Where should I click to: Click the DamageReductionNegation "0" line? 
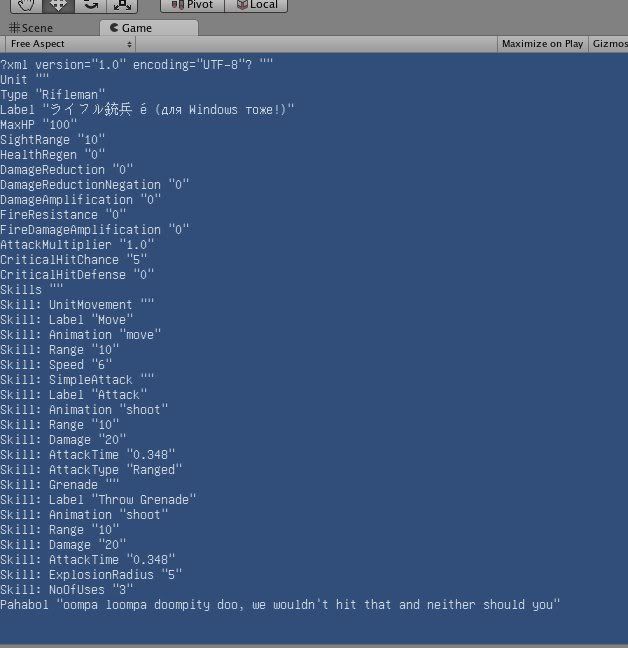(x=95, y=185)
